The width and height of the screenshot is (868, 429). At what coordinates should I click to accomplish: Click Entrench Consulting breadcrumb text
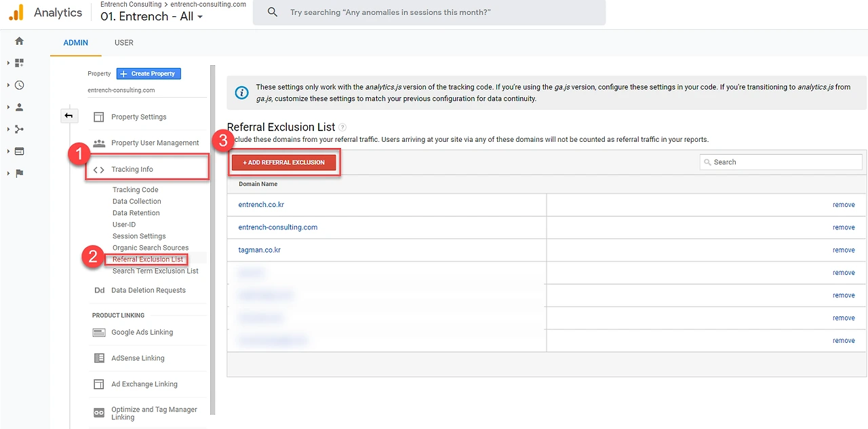point(131,4)
